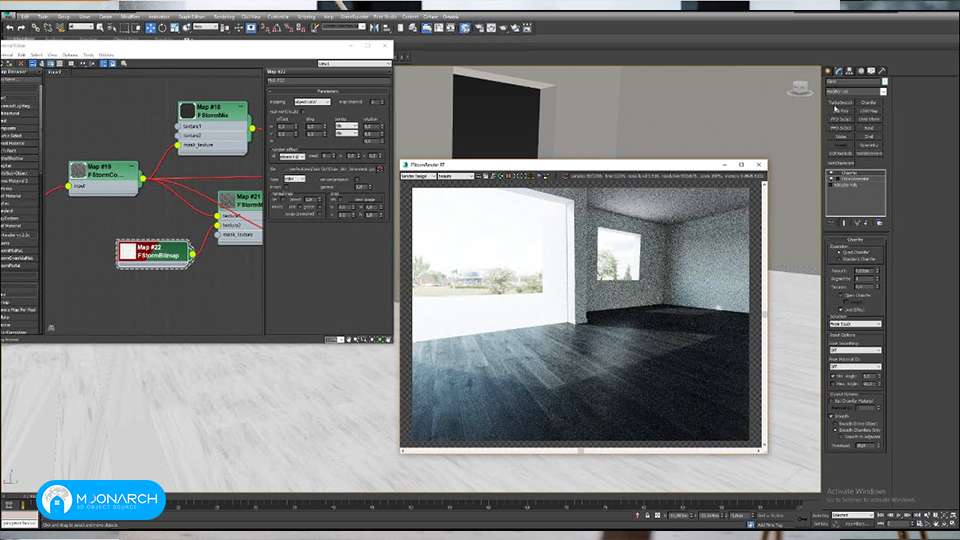This screenshot has width=960, height=540.
Task: Open the Select by Name dialog
Action: pos(111,28)
